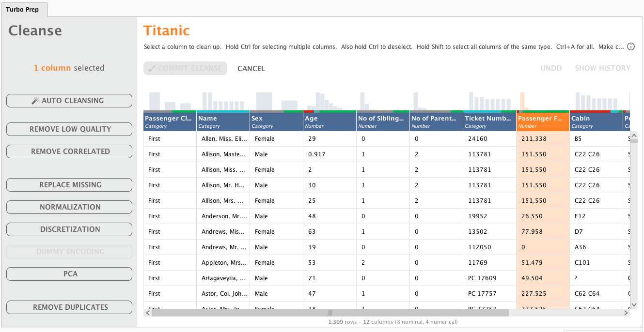Deselect the Passenger Fare column header
Image resolution: width=644 pixels, height=332 pixels.
tap(543, 122)
